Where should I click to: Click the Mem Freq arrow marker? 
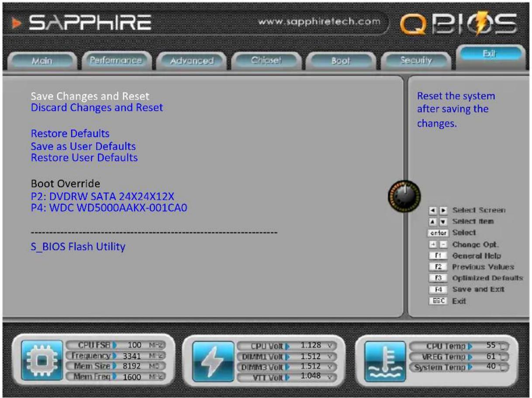(x=115, y=377)
